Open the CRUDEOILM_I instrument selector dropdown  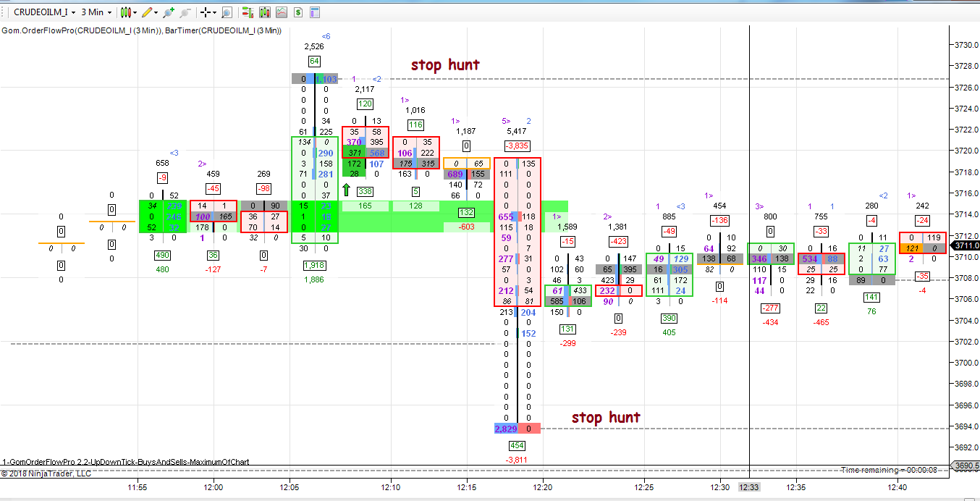pos(43,12)
